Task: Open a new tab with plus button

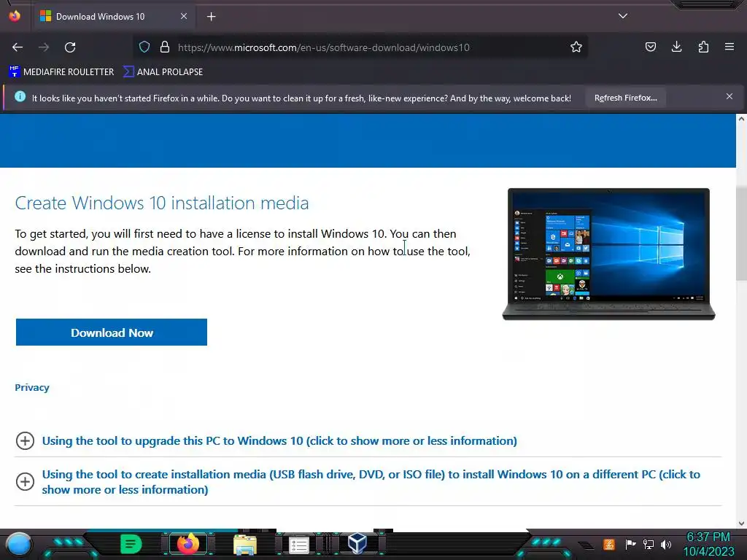Action: coord(211,17)
